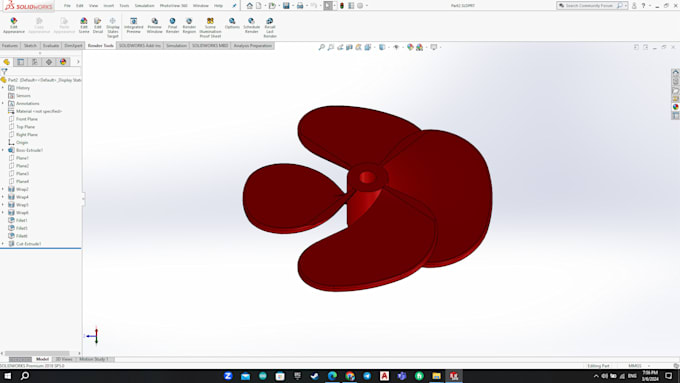680x383 pixels.
Task: Open Scene Illumination Proof Sheet
Action: coord(210,28)
